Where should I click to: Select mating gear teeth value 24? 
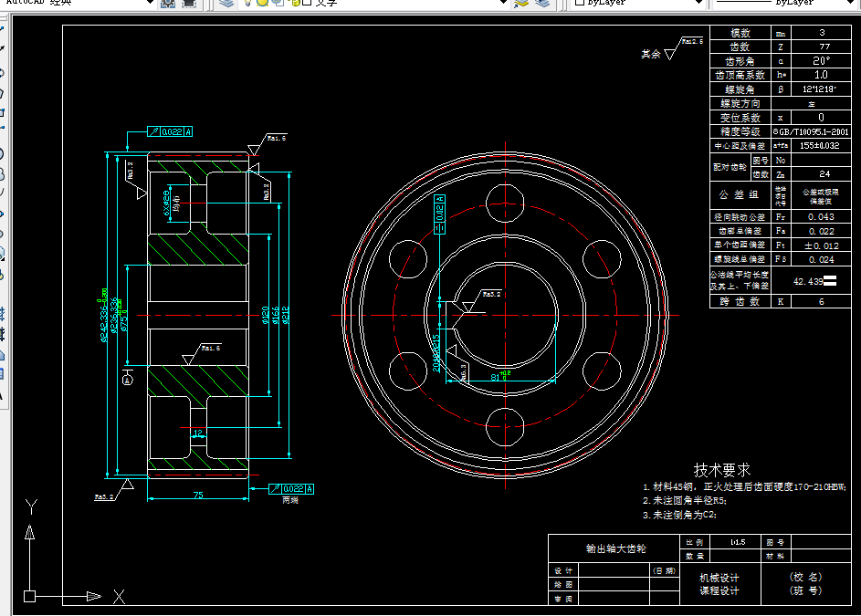[x=824, y=174]
